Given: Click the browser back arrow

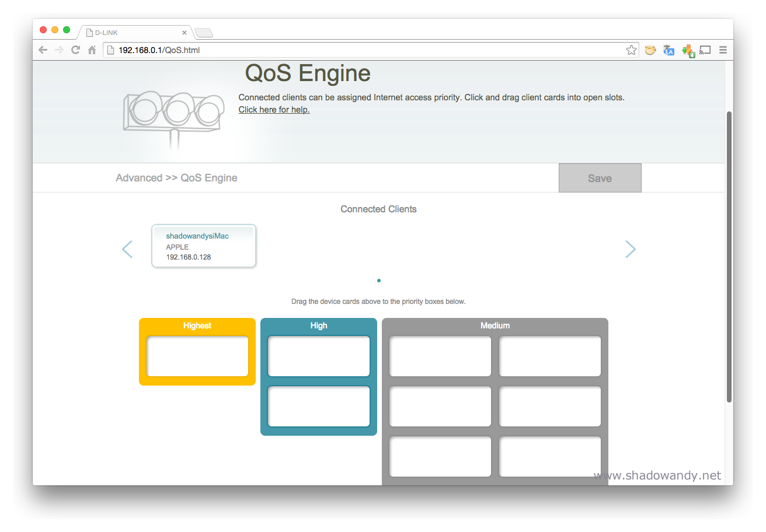Looking at the screenshot, I should click(x=43, y=50).
